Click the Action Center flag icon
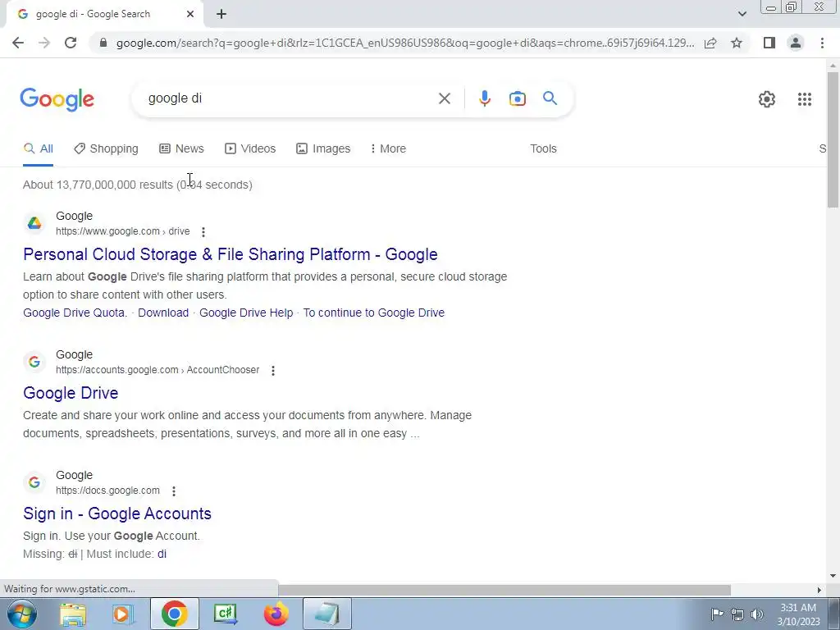 click(x=716, y=614)
